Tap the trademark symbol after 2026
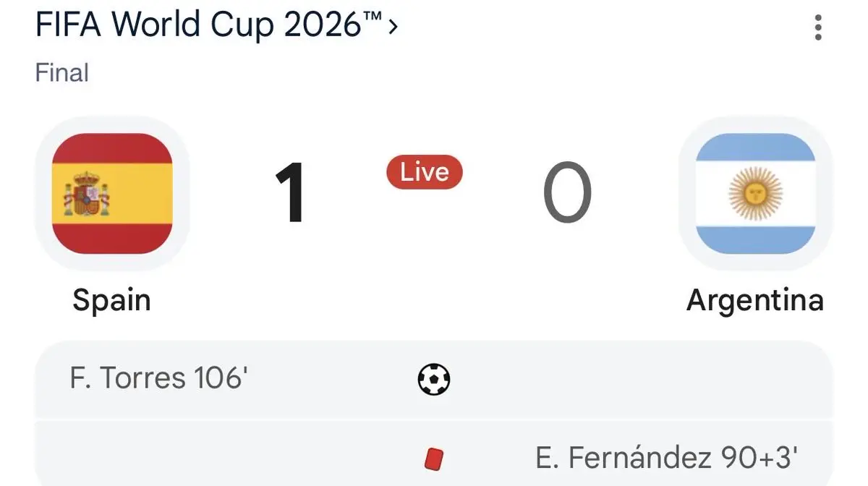Viewport: 868px width, 486px height. [372, 18]
